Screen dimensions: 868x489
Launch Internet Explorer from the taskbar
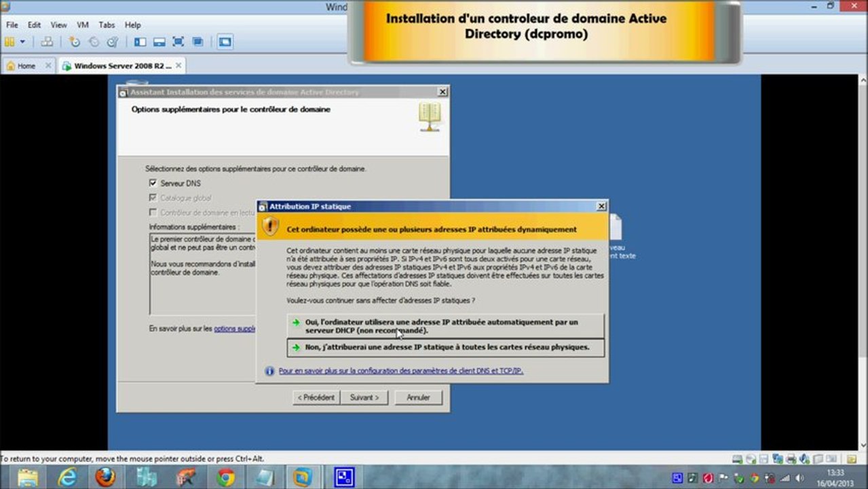click(67, 477)
